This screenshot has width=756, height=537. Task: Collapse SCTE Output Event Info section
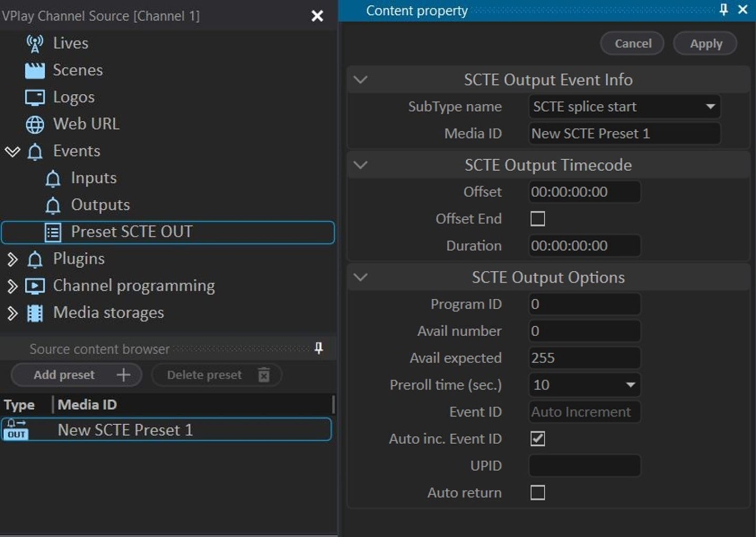tap(360, 80)
